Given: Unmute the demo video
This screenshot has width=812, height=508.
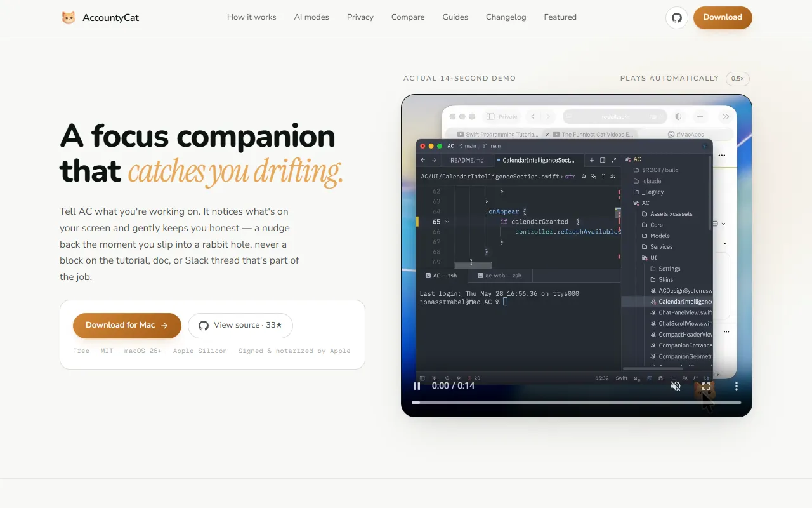Looking at the screenshot, I should coord(676,386).
